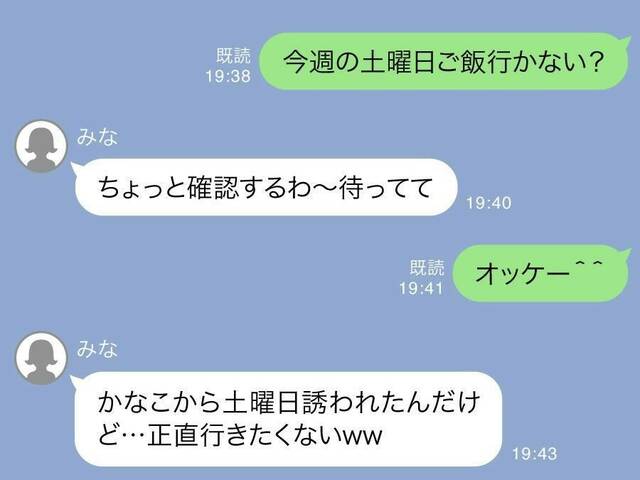The height and width of the screenshot is (480, 640).
Task: Click the text 正直行きたくないww
Action: 264,436
